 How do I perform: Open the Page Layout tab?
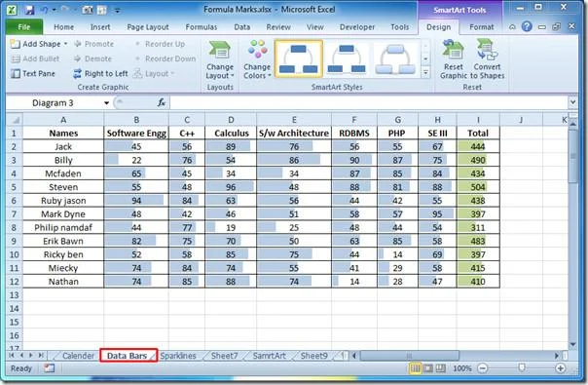pos(148,27)
